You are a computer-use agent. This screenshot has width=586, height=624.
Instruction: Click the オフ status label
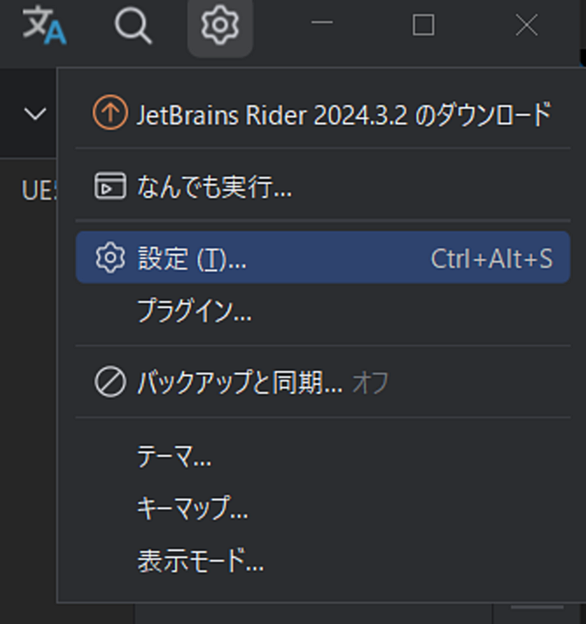370,383
